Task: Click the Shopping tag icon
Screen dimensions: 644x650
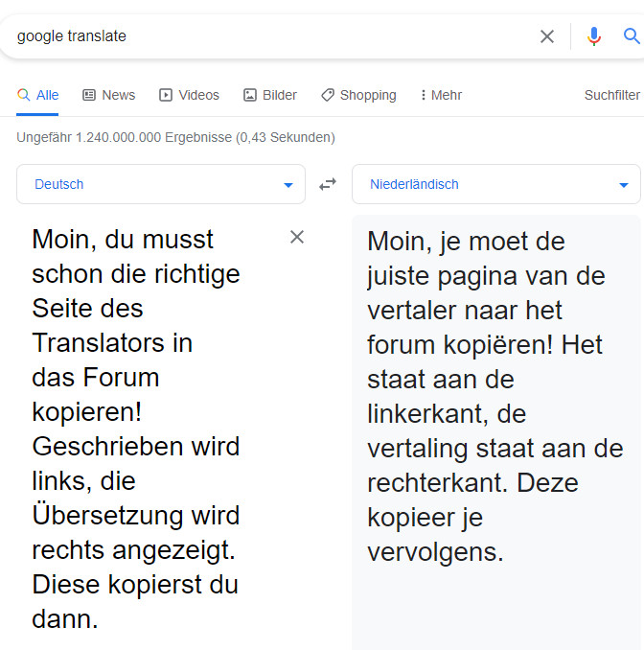Action: pos(328,95)
